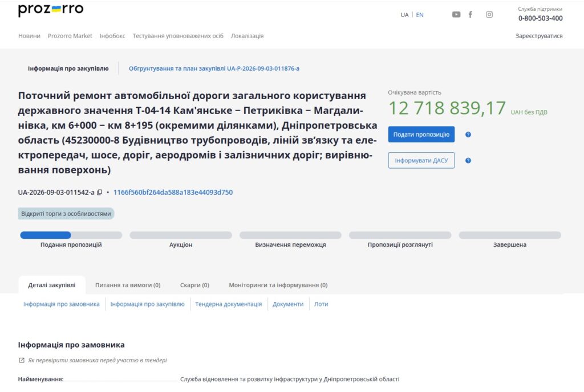Screen dimensions: 584x392
Task: Switch language to EN
Action: tap(420, 15)
